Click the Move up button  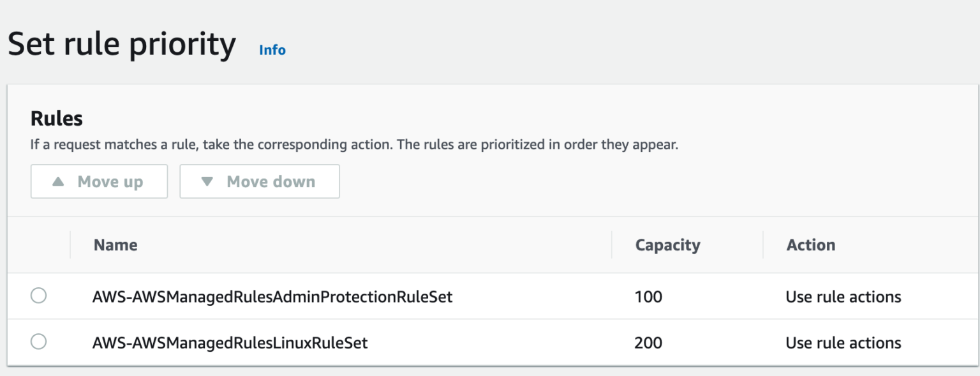(x=99, y=181)
